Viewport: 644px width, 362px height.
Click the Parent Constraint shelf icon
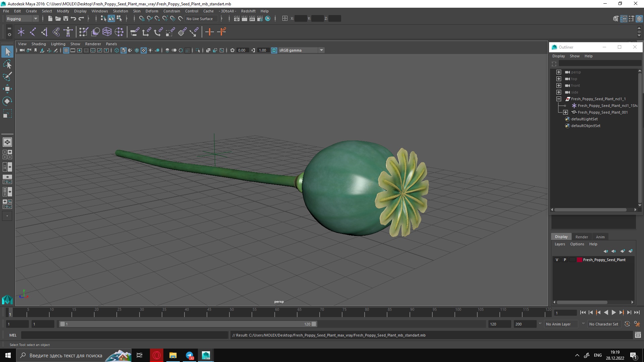[135, 32]
